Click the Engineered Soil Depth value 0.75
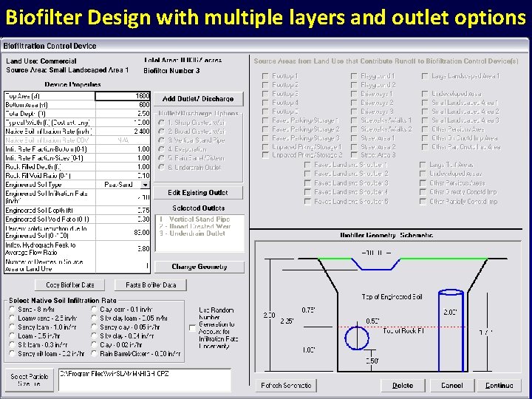The width and height of the screenshot is (532, 399). (123, 211)
